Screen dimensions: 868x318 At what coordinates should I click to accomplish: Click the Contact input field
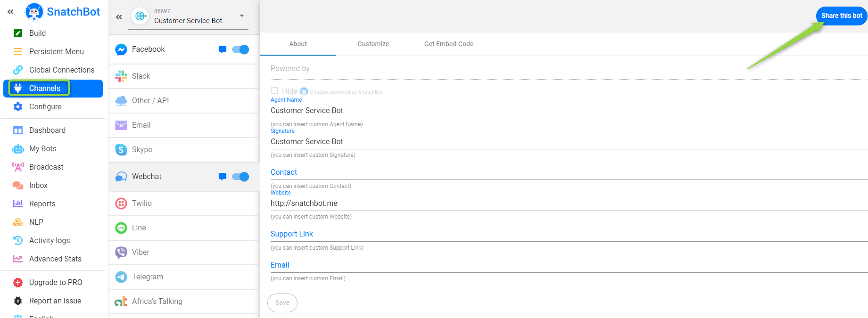tap(569, 172)
